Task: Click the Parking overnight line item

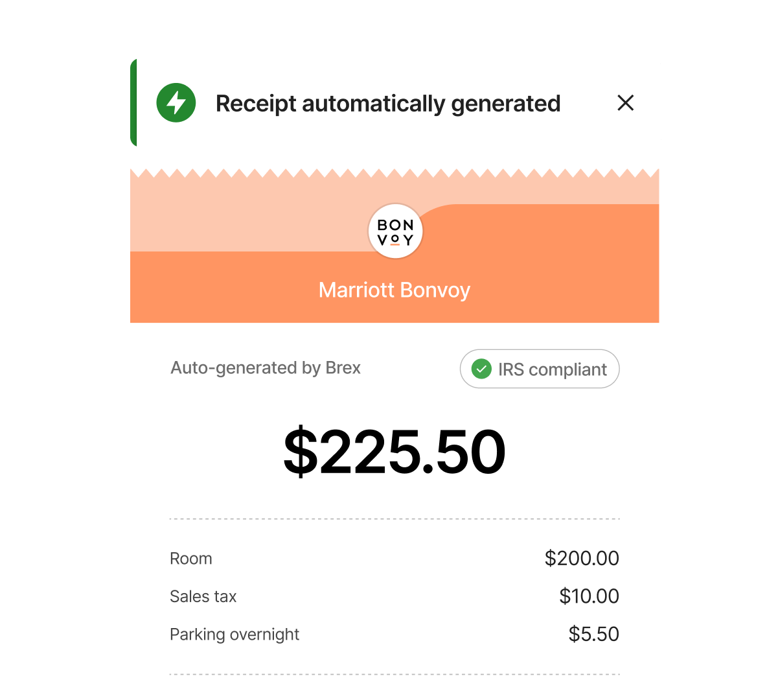Action: (x=235, y=634)
